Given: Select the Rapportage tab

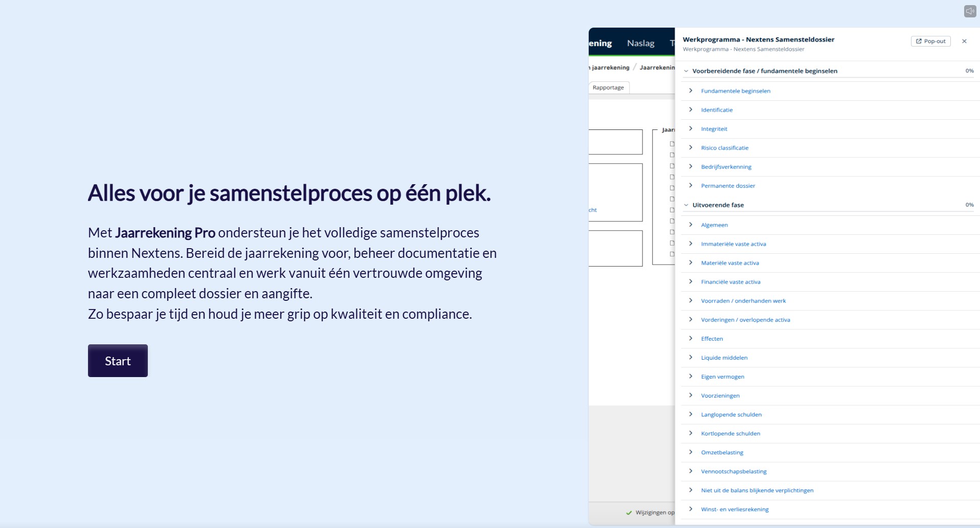Looking at the screenshot, I should point(608,87).
